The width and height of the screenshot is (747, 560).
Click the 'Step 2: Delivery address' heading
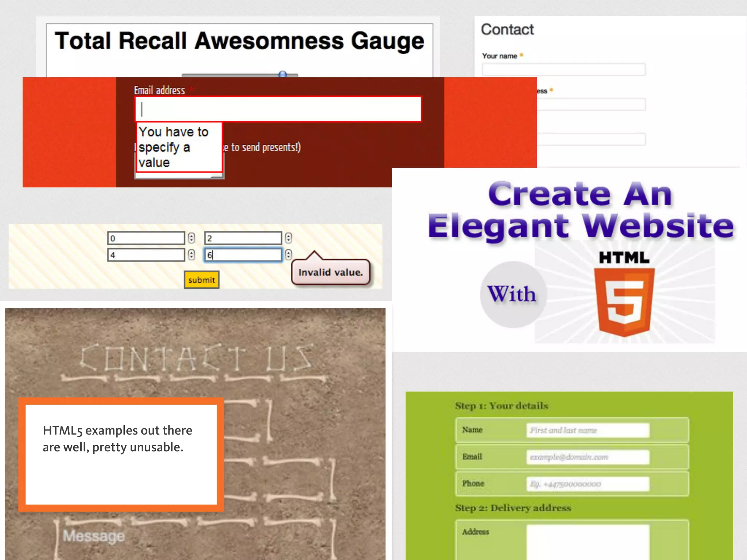click(x=513, y=508)
